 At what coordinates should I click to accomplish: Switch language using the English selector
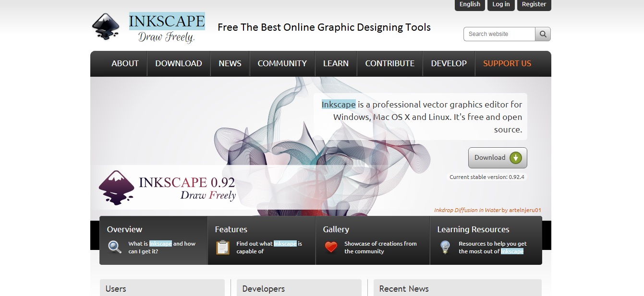pyautogui.click(x=469, y=4)
